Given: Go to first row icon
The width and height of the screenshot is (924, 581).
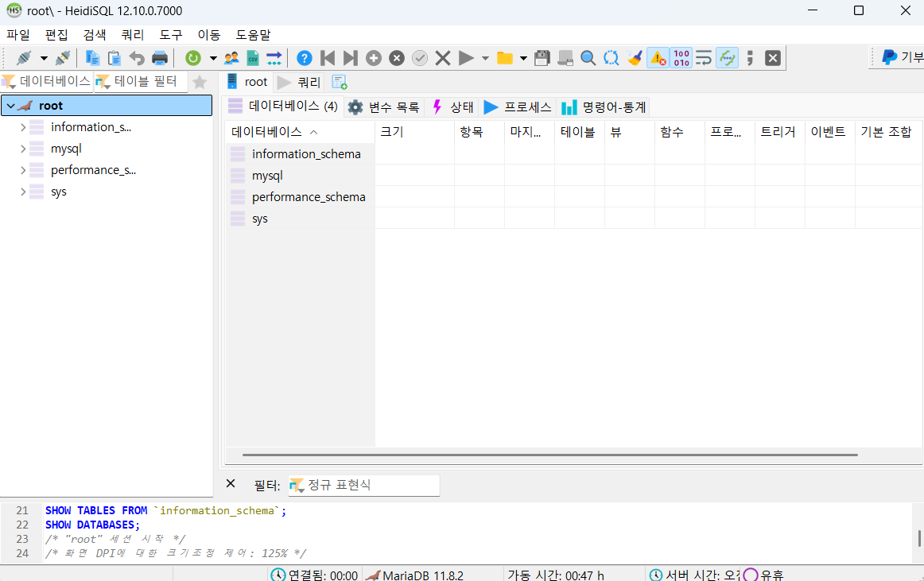Looking at the screenshot, I should (x=328, y=58).
